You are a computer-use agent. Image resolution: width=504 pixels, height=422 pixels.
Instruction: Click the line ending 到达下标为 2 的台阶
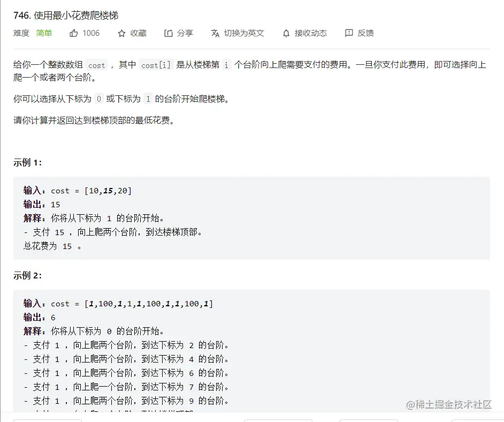(126, 345)
